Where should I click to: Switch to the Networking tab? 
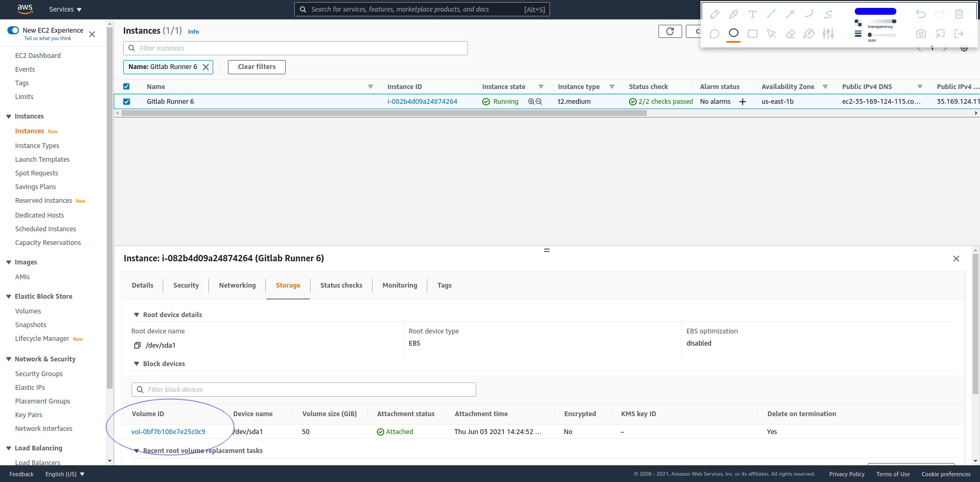(x=237, y=286)
